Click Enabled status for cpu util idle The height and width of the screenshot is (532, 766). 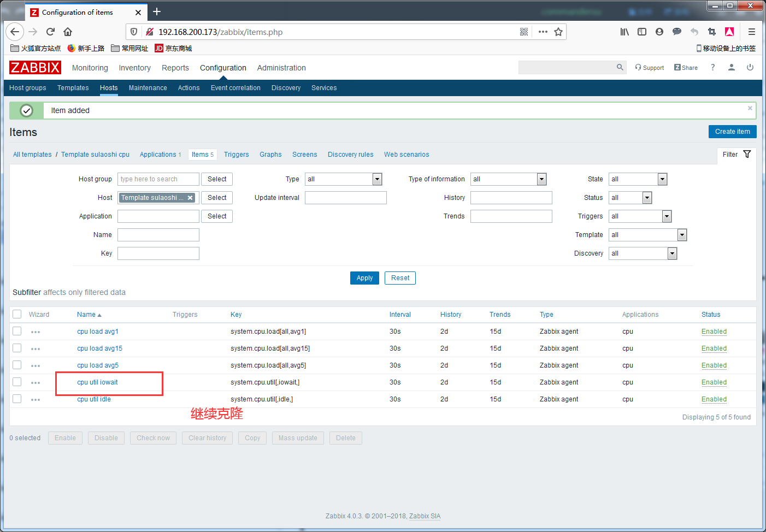coord(714,399)
